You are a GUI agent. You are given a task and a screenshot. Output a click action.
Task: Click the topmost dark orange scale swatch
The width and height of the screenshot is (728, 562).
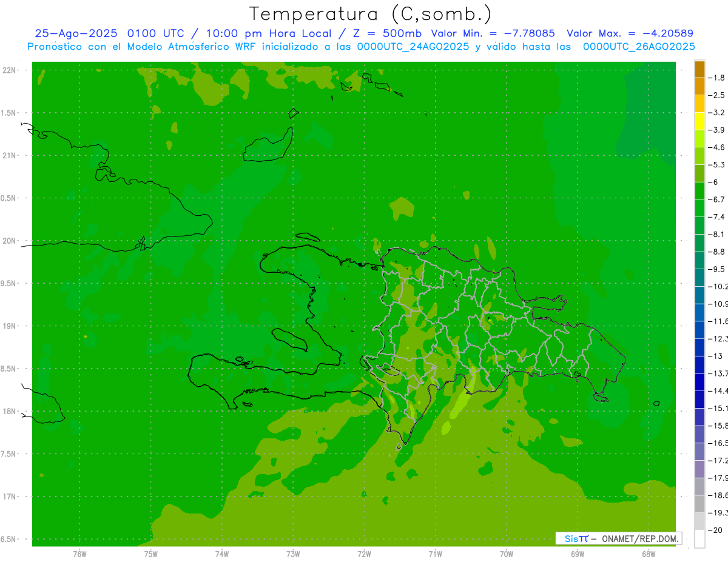coord(699,69)
